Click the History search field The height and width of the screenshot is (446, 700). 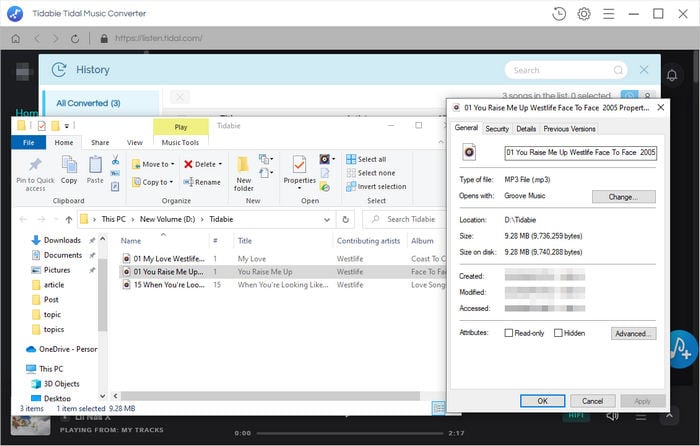(x=566, y=70)
